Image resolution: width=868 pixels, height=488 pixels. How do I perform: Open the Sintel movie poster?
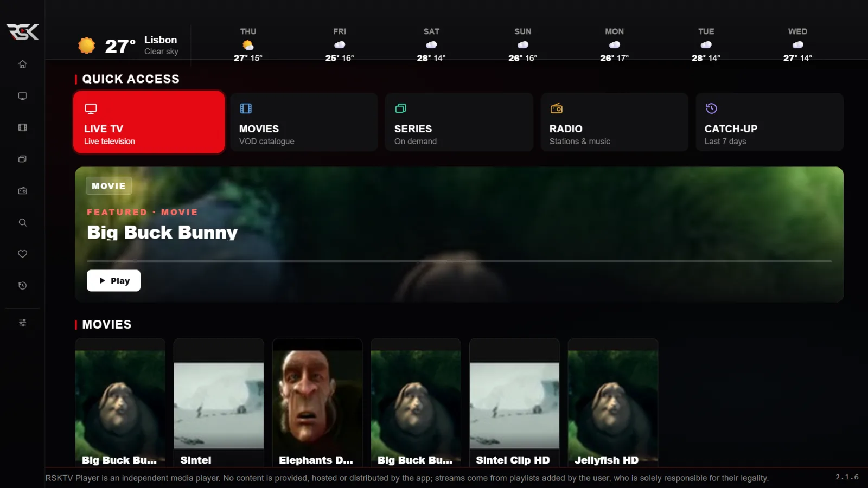pyautogui.click(x=219, y=402)
